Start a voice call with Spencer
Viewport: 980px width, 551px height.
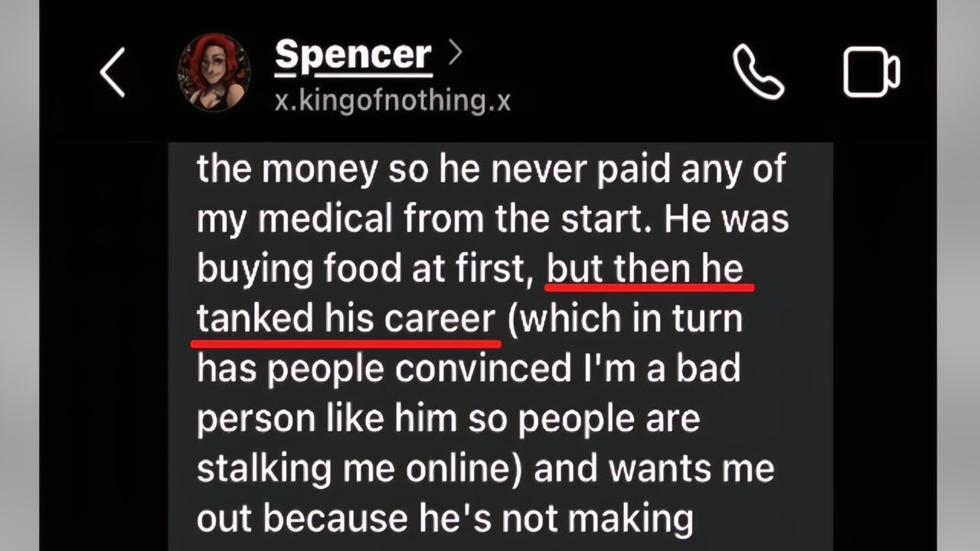pyautogui.click(x=758, y=72)
